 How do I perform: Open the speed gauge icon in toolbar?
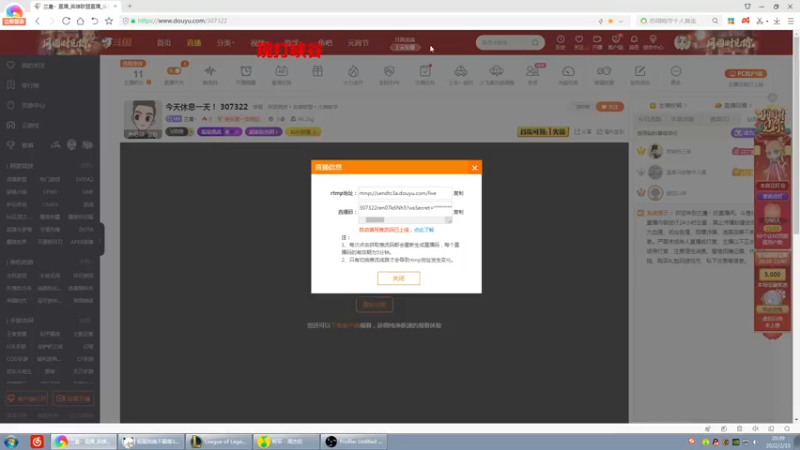(568, 71)
